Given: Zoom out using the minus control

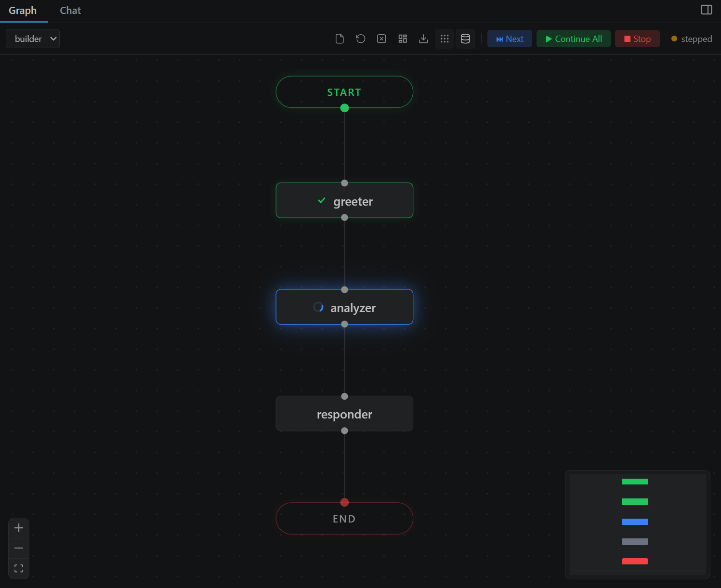Looking at the screenshot, I should (x=19, y=548).
